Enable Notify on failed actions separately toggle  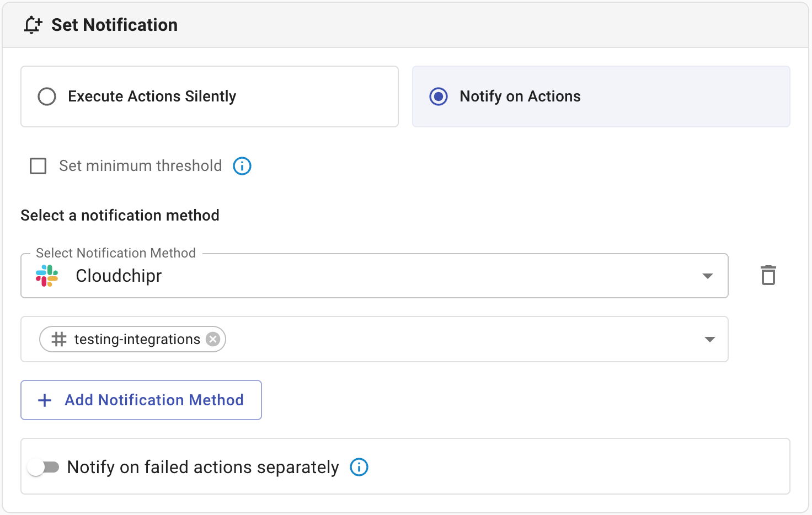tap(44, 468)
